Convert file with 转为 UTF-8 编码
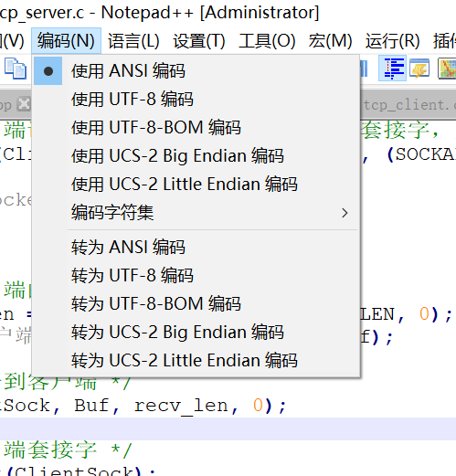The width and height of the screenshot is (456, 476). pos(196,275)
